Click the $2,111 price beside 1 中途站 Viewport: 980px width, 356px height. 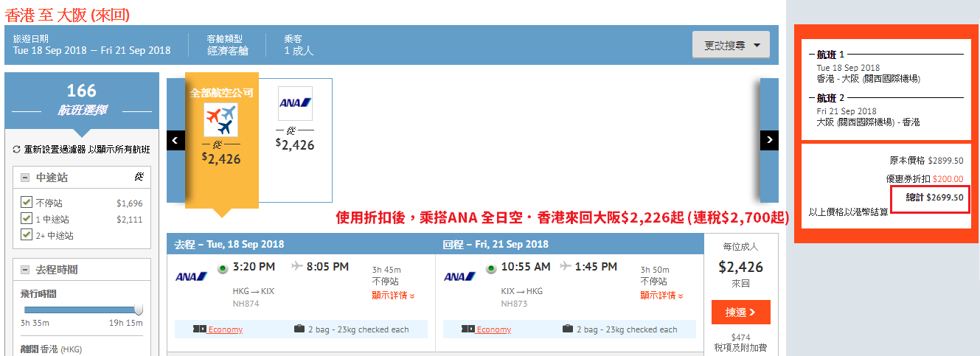click(x=130, y=220)
